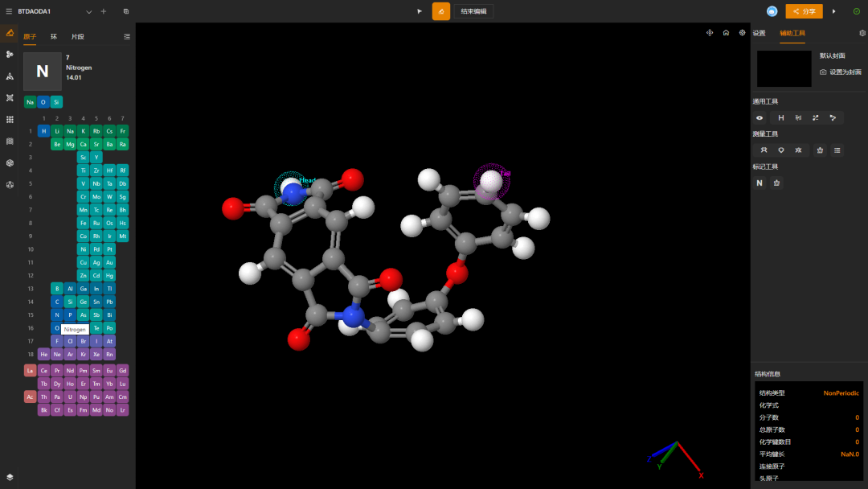Toggle hydrogen H tool in 通用工具

point(781,118)
